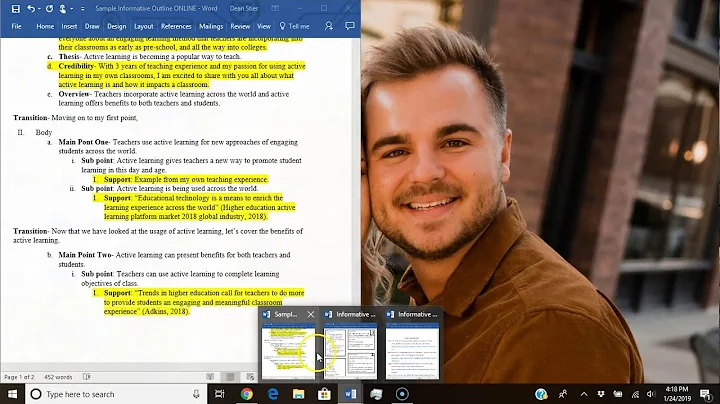Click the Word icon on the taskbar
This screenshot has height=404, width=720.
click(x=350, y=394)
